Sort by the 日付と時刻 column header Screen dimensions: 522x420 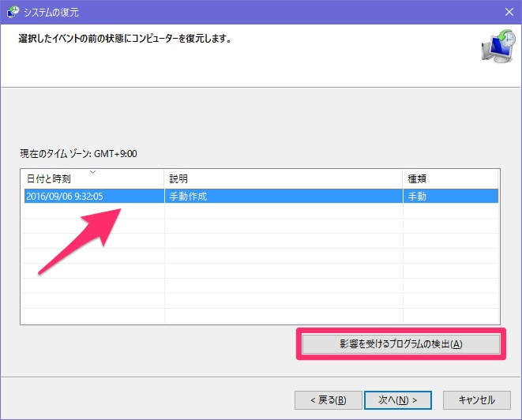92,179
